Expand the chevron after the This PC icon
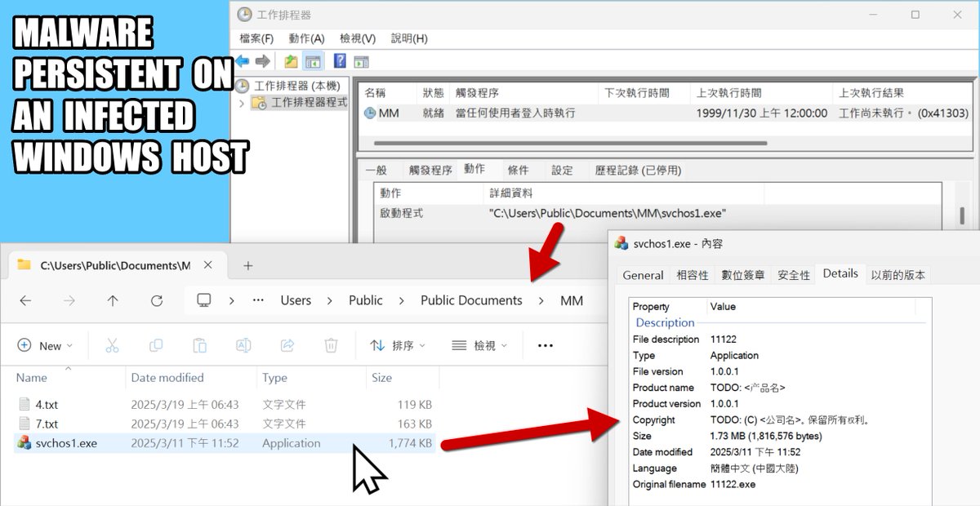This screenshot has width=980, height=506. (x=232, y=300)
